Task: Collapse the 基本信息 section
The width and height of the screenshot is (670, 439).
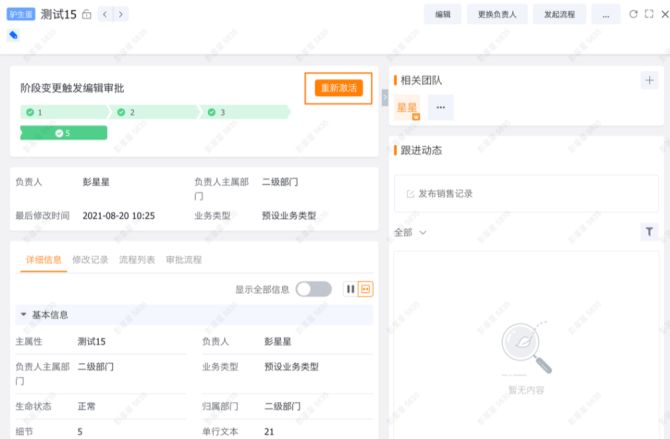Action: coord(23,315)
